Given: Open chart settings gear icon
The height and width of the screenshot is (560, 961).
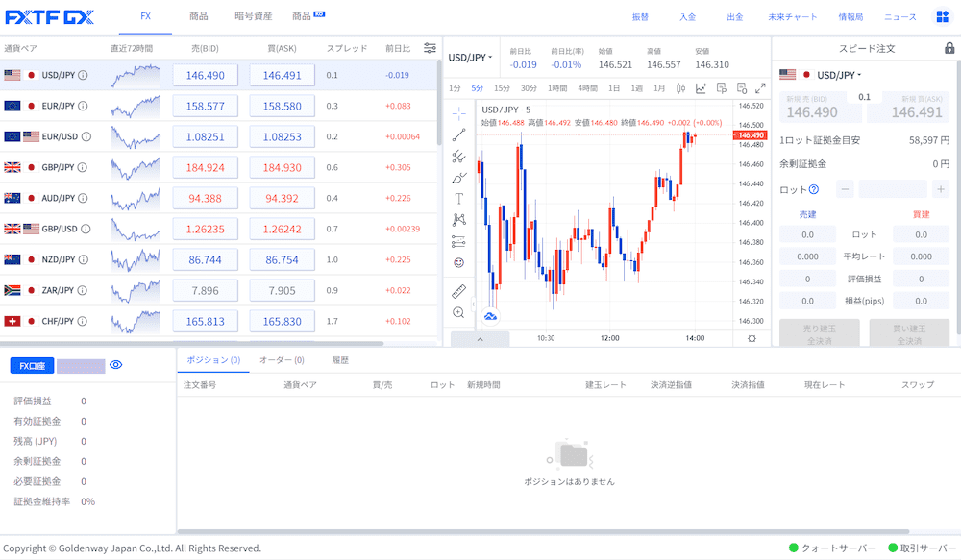Looking at the screenshot, I should [x=752, y=338].
